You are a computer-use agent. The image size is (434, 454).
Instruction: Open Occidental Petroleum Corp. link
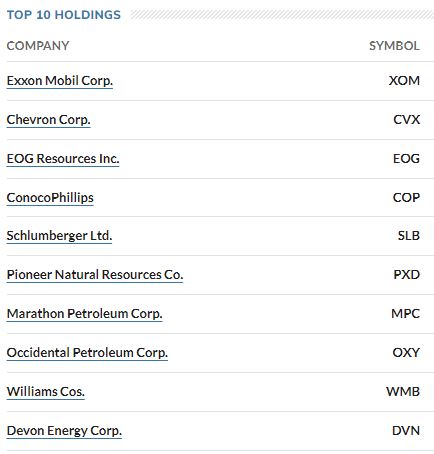[x=87, y=353]
